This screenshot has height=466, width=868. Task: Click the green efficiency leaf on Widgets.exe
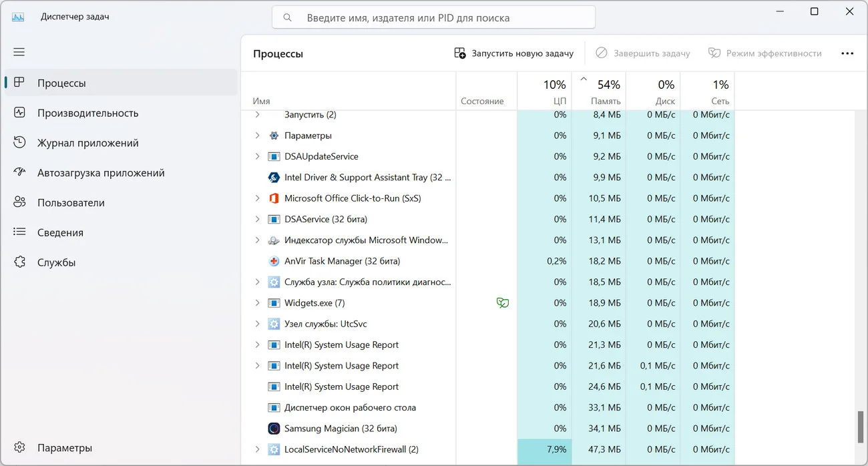click(x=503, y=303)
